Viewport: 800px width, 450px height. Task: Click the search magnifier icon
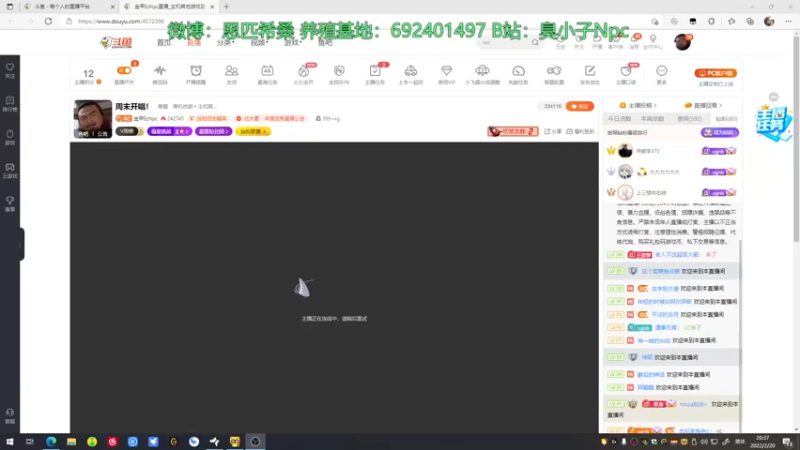tap(535, 42)
